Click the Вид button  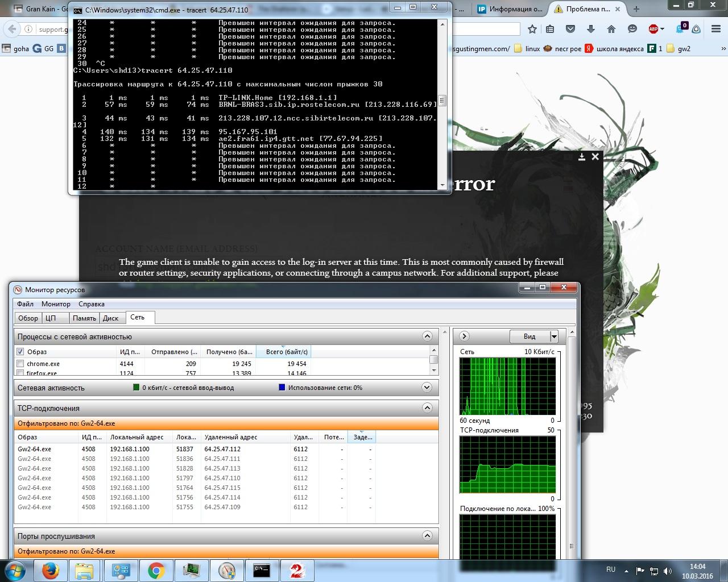click(x=530, y=336)
